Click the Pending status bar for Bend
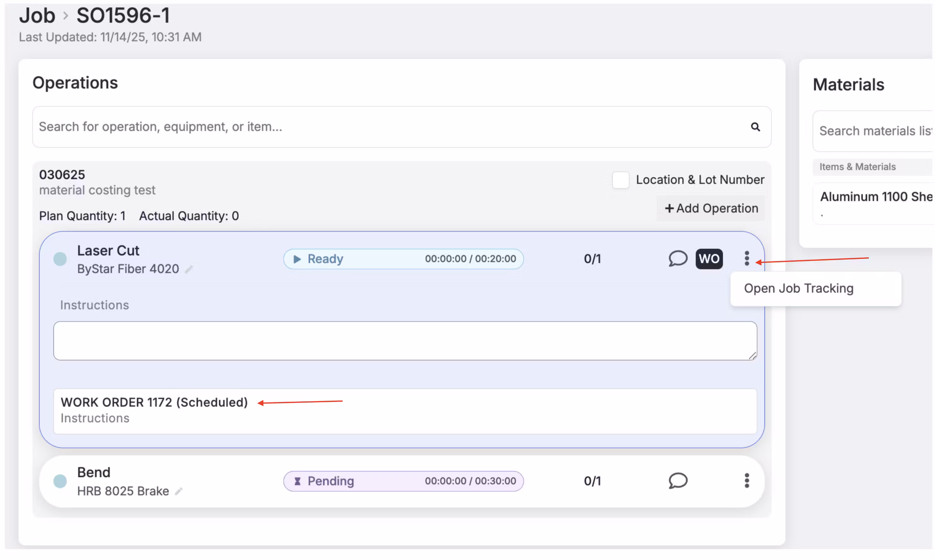 403,481
